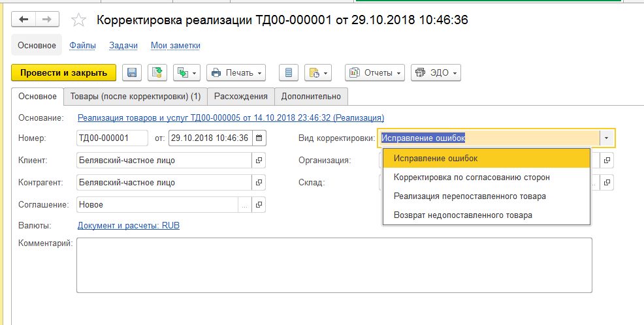Open Контрагент record with open icon
The height and width of the screenshot is (325, 644).
(259, 182)
